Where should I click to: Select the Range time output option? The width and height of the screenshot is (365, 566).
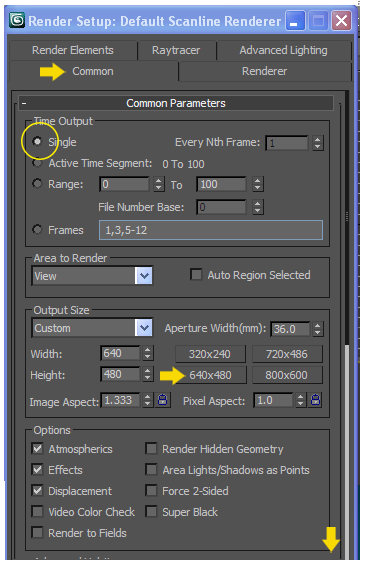click(37, 183)
